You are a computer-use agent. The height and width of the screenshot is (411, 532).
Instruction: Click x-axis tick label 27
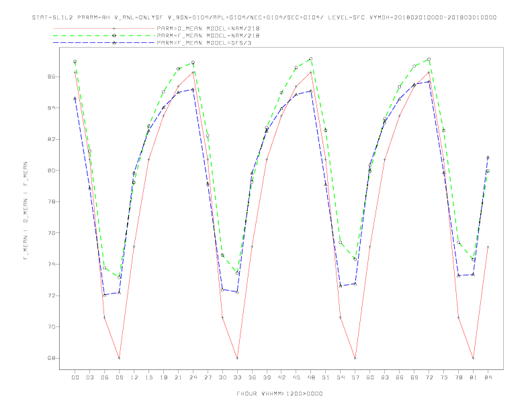208,377
